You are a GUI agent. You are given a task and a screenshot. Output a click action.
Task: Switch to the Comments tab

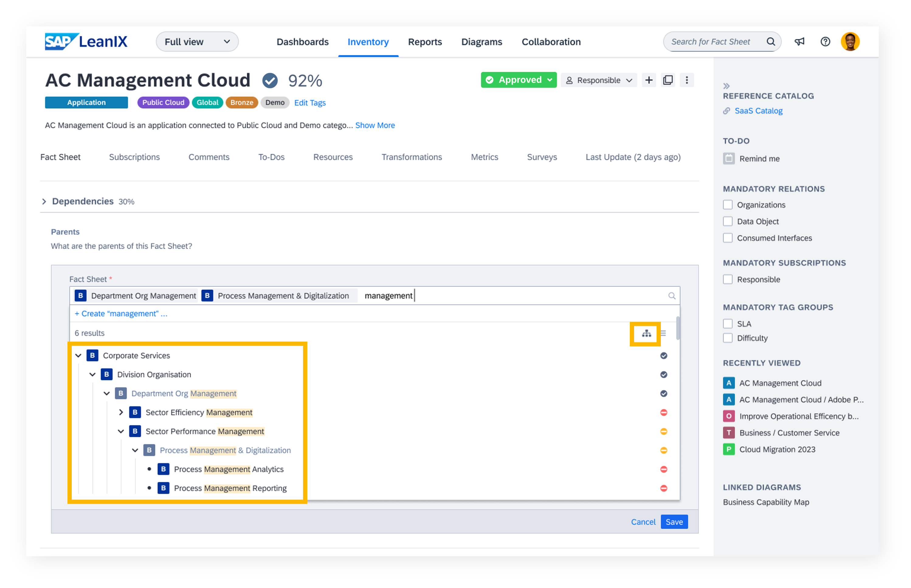209,157
